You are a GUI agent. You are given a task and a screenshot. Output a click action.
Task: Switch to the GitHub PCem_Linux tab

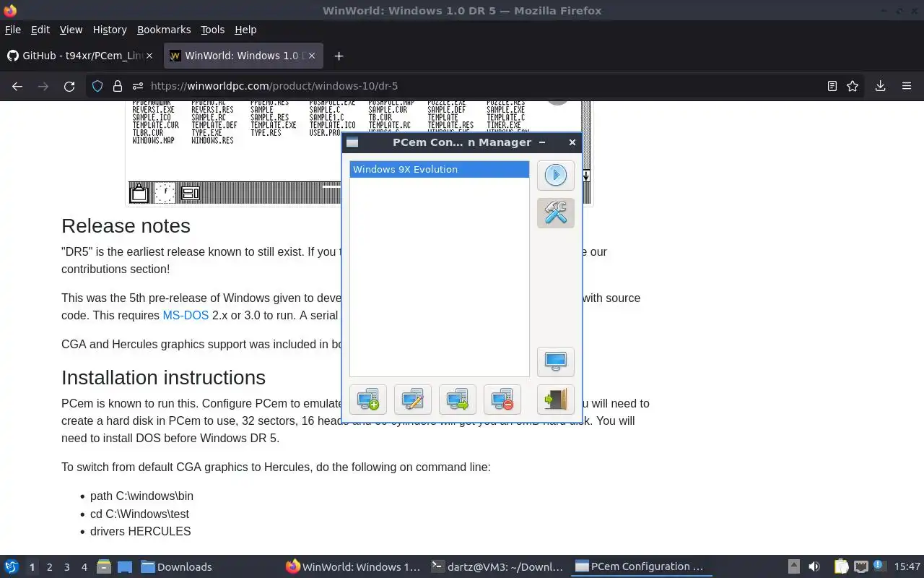pos(82,56)
